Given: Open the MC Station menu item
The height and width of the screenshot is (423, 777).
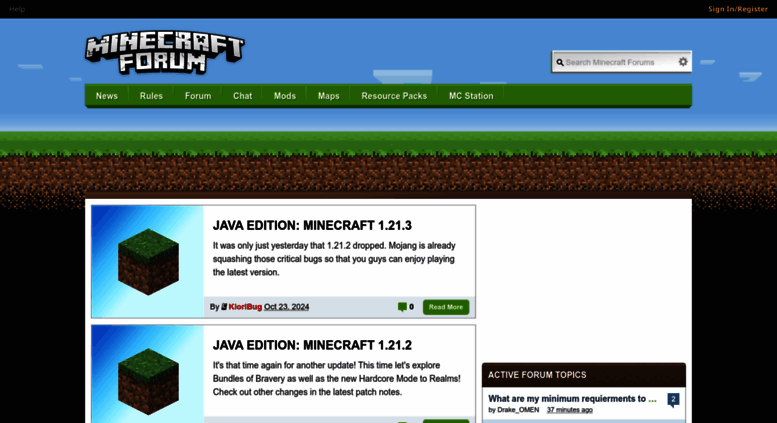Looking at the screenshot, I should [x=471, y=96].
